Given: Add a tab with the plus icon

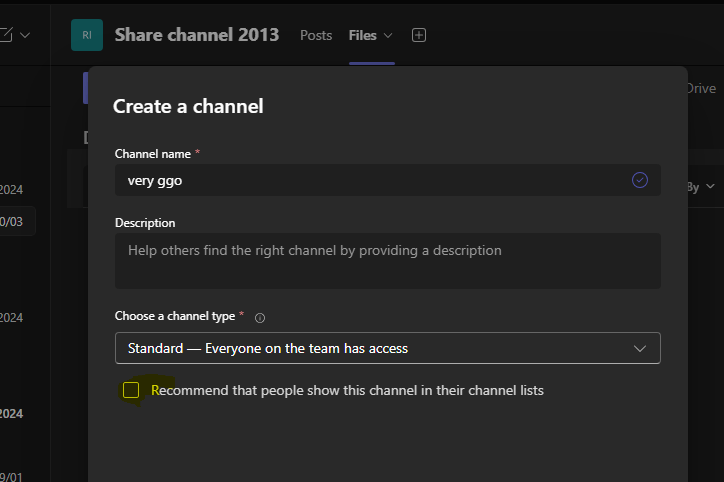Looking at the screenshot, I should coord(419,35).
